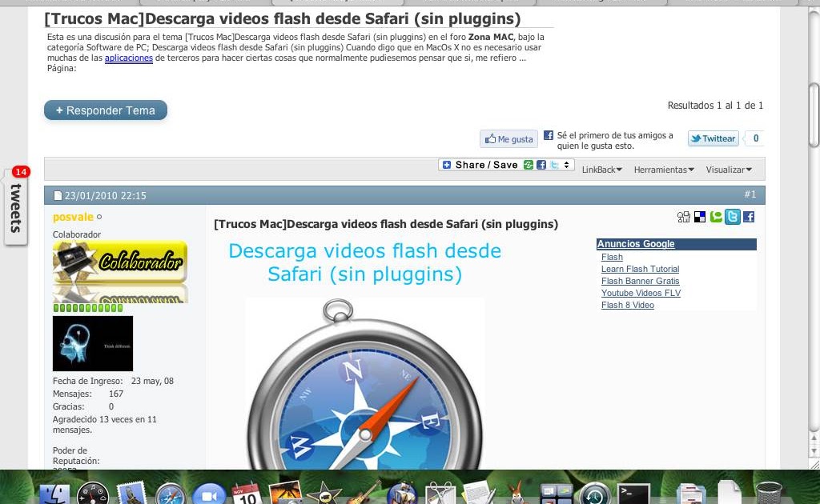Launch Terminal from the dock
The width and height of the screenshot is (820, 504).
pos(633,494)
